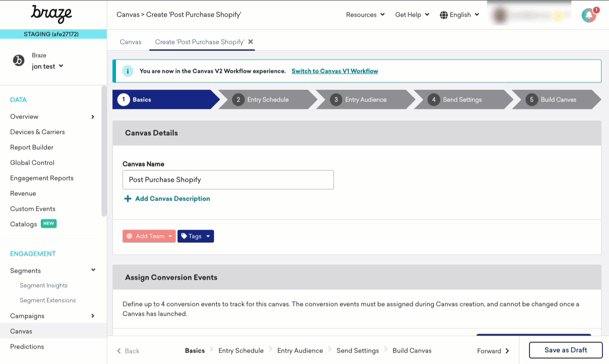
Task: Click the step 1 Basics circle
Action: [x=124, y=100]
